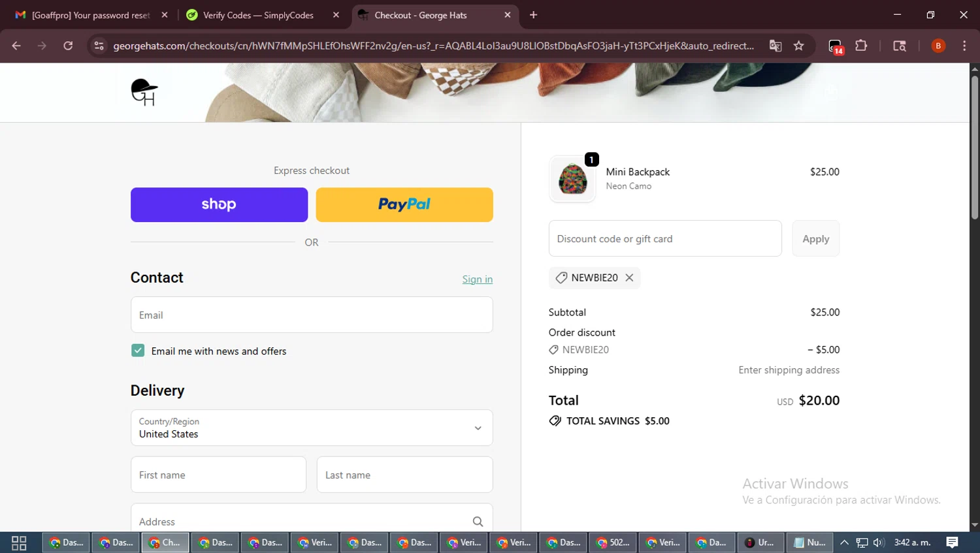
Task: Open the translate page icon
Action: (x=776, y=46)
